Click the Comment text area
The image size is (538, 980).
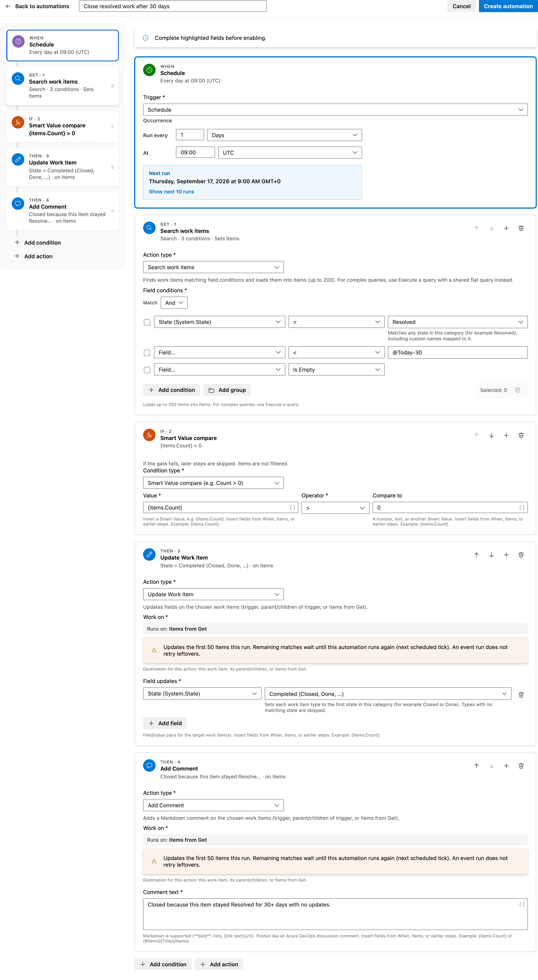click(335, 914)
